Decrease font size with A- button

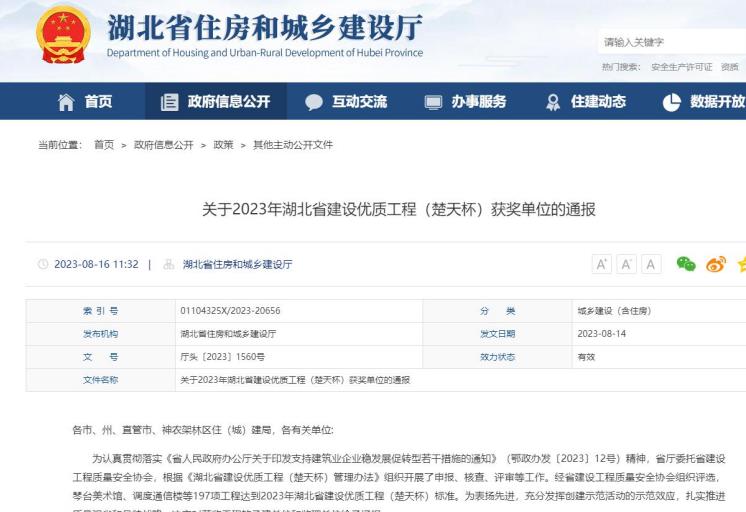(627, 264)
